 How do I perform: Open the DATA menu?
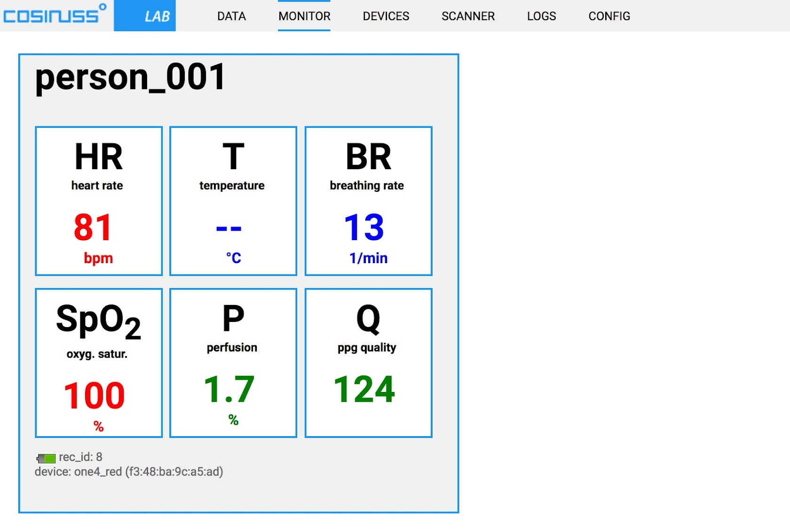[231, 16]
